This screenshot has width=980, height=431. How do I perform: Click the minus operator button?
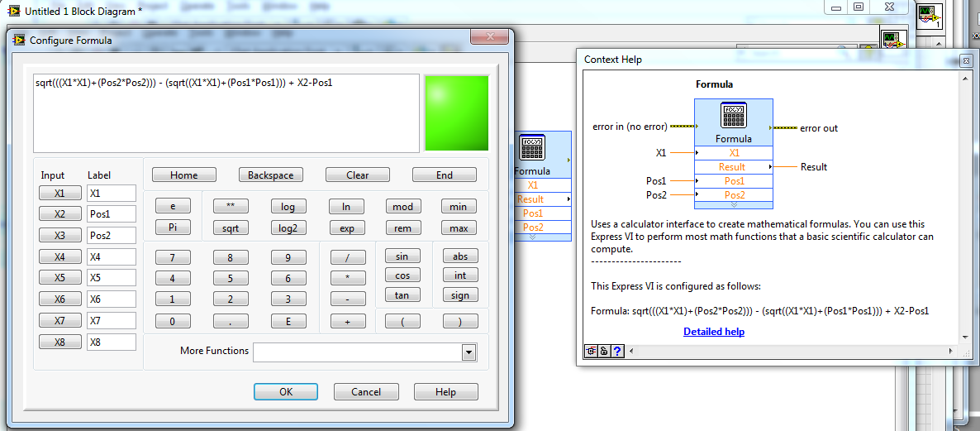coord(348,299)
